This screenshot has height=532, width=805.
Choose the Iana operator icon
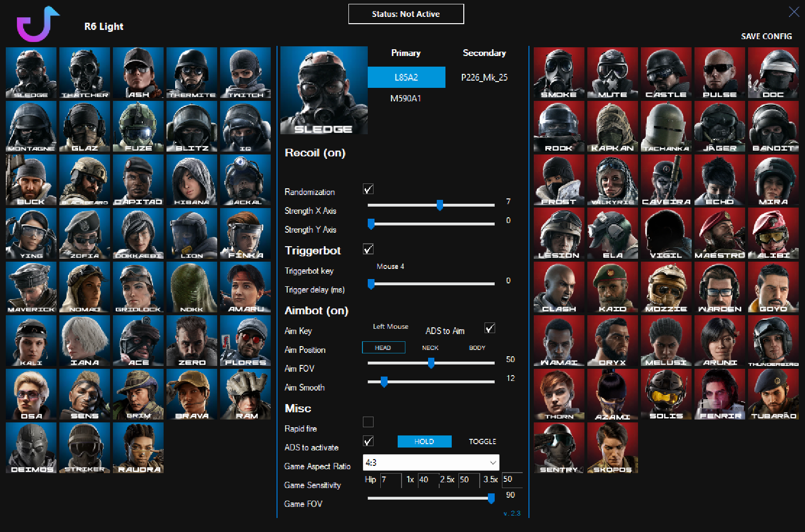(84, 341)
